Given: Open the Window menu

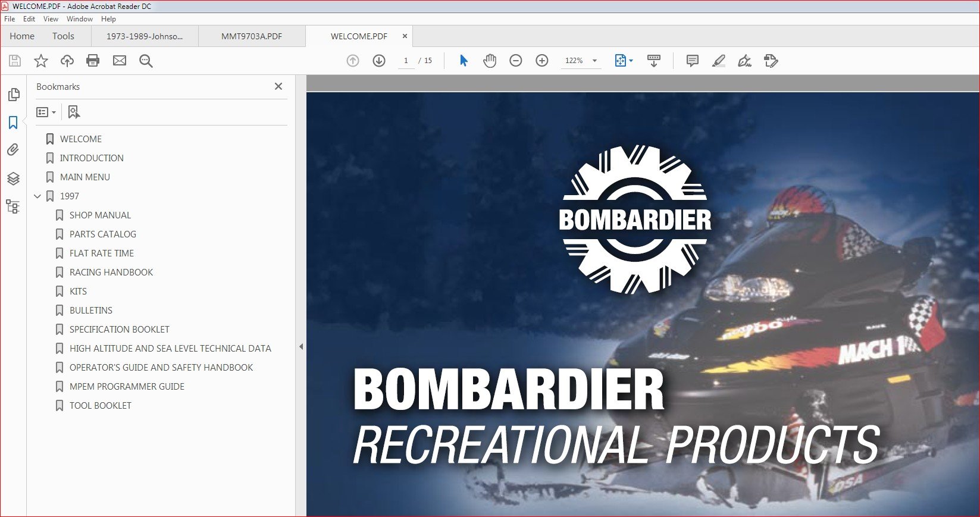Looking at the screenshot, I should pos(80,19).
